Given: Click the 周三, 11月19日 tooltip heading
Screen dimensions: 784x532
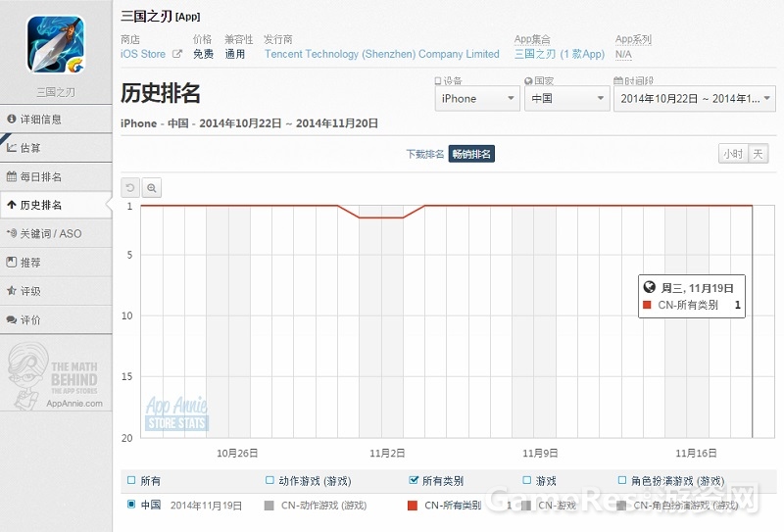Looking at the screenshot, I should [697, 288].
